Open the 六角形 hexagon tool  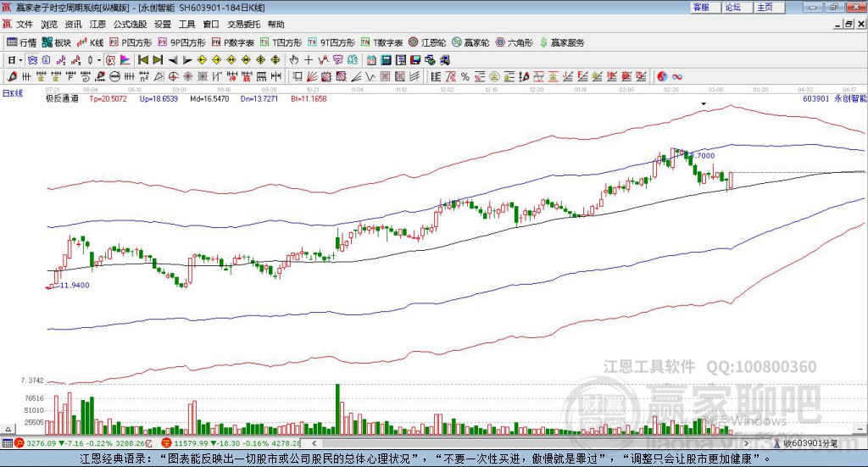514,42
